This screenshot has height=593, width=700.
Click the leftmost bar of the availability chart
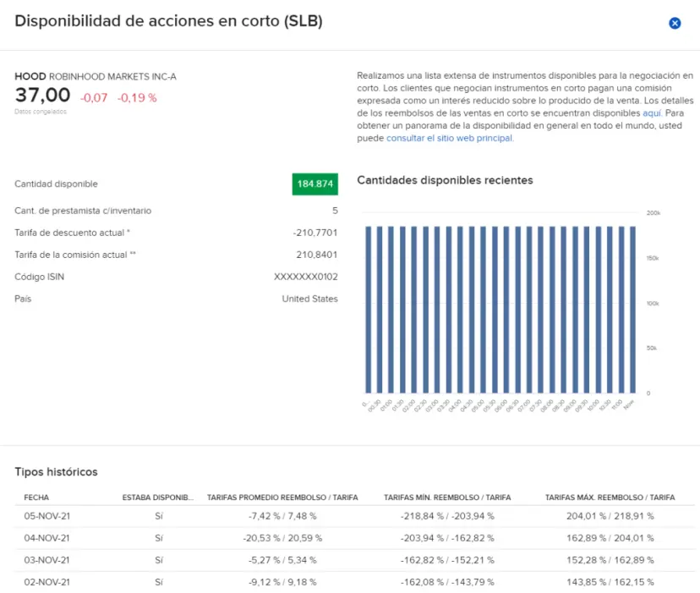[x=368, y=305]
